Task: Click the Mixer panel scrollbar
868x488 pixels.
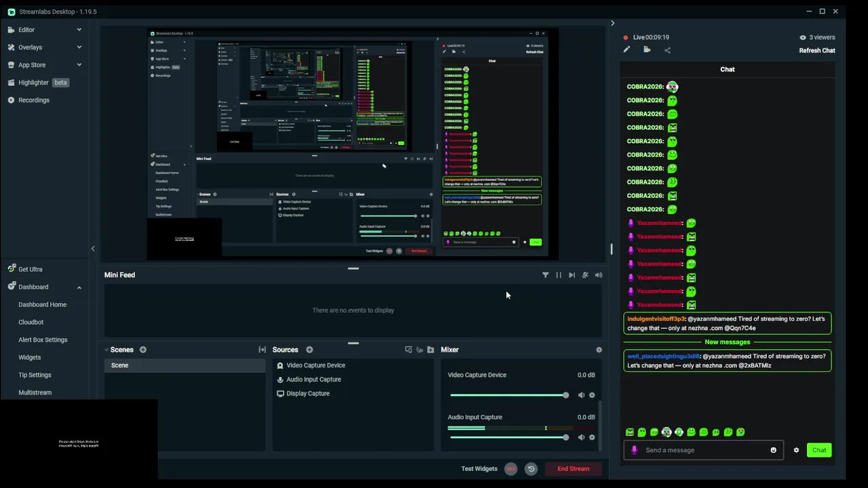Action: [600, 426]
